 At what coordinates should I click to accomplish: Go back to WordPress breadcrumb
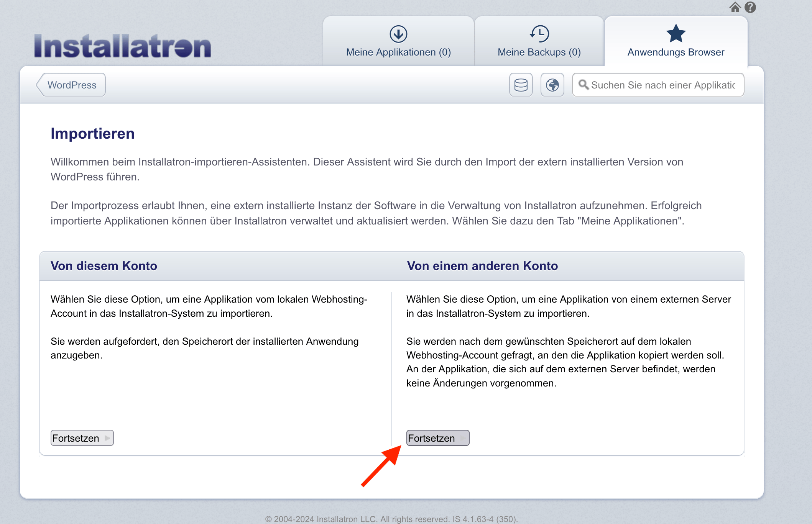(71, 85)
